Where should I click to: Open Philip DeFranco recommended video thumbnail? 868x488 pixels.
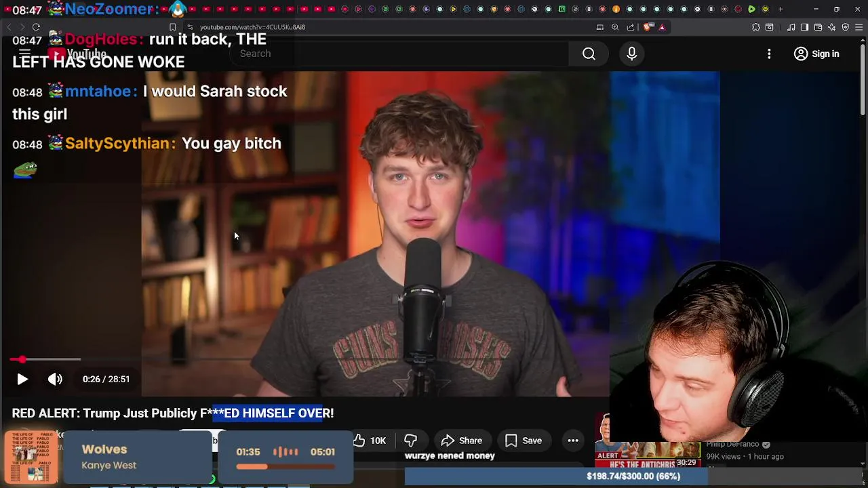[648, 454]
